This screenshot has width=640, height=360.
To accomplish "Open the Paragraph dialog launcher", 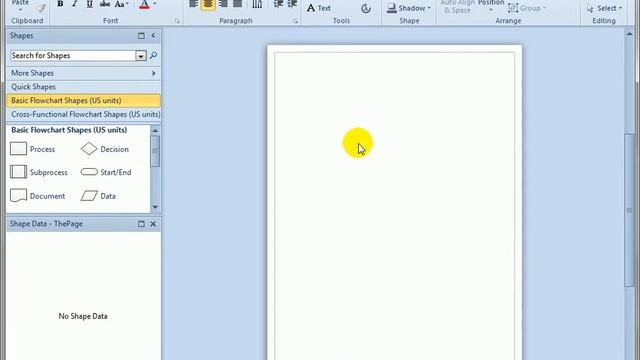I will tap(295, 21).
